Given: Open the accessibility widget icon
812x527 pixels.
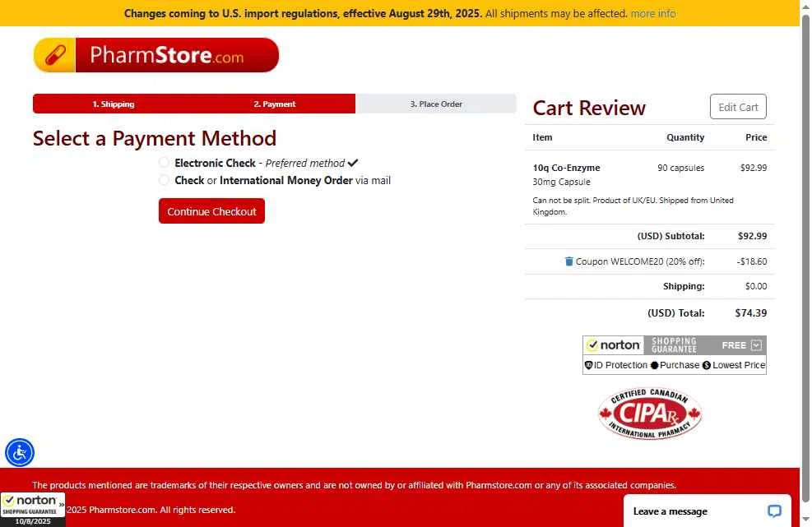Looking at the screenshot, I should coord(20,452).
